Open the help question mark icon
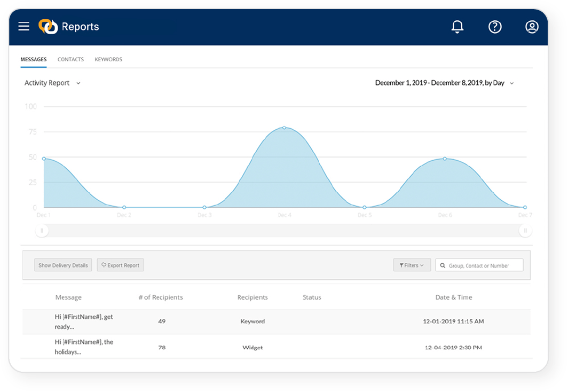The width and height of the screenshot is (568, 392). coord(495,27)
